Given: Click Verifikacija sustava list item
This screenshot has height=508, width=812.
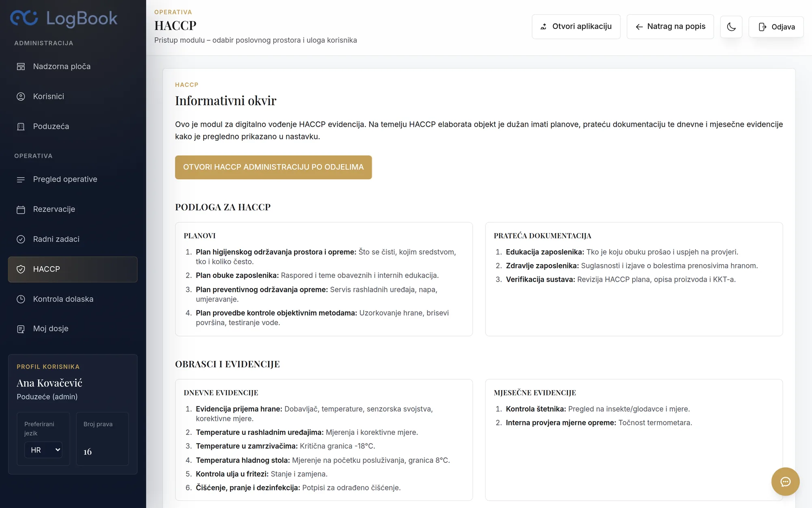Looking at the screenshot, I should pos(621,280).
